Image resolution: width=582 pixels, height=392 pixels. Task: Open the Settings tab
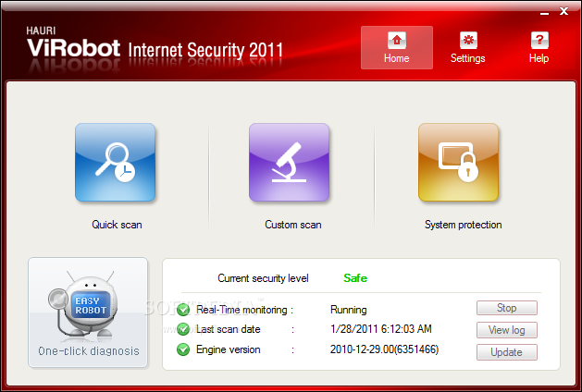tap(467, 47)
